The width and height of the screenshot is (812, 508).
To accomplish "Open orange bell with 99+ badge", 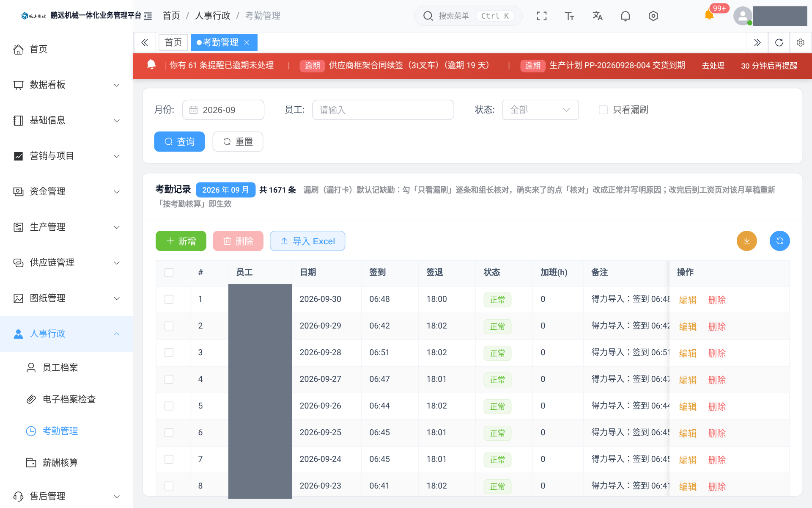I will coord(709,15).
